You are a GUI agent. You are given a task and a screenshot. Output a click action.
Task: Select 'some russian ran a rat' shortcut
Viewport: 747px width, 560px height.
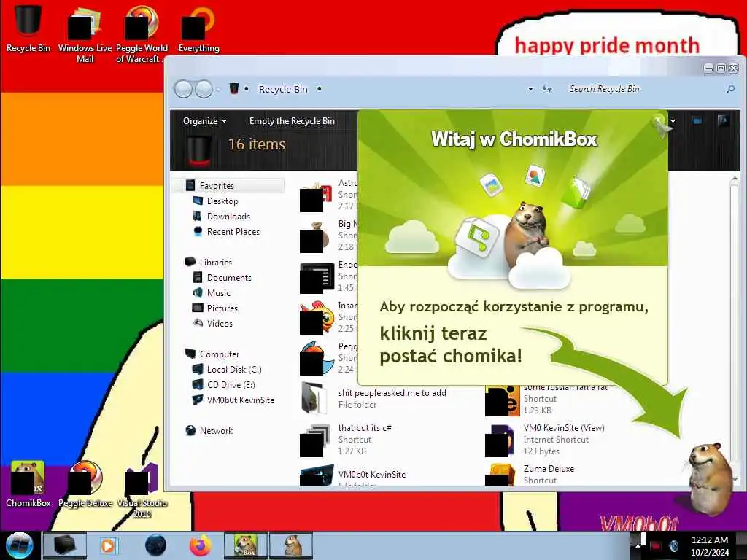[547, 399]
